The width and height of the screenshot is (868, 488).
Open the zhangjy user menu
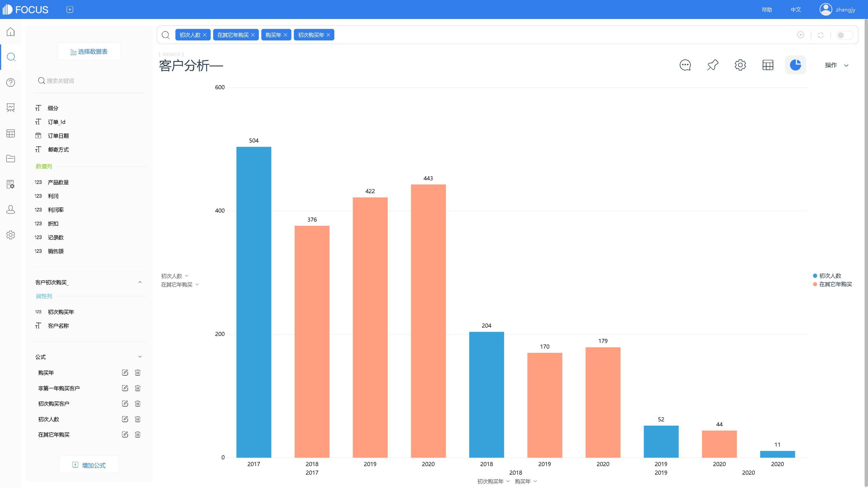[845, 9]
